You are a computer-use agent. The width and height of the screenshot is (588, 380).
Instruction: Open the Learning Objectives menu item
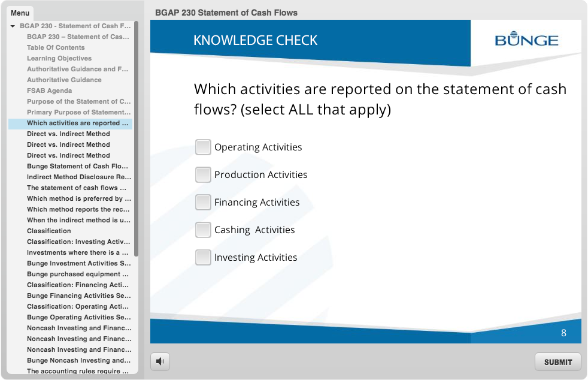59,59
